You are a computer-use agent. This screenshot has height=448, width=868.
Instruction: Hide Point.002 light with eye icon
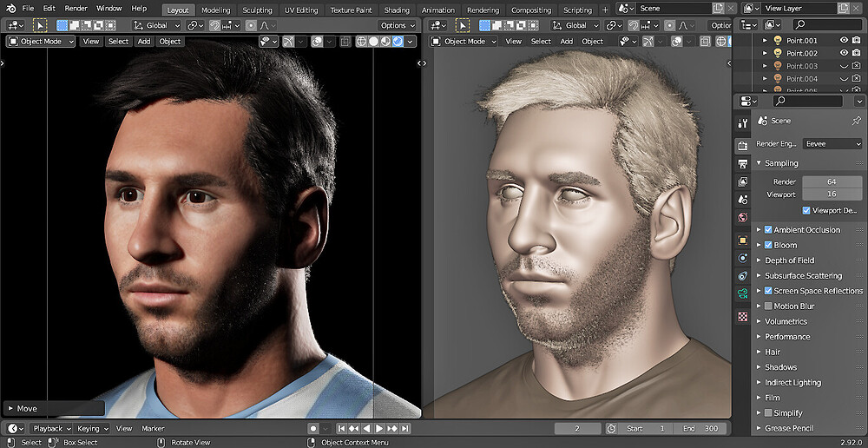coord(845,53)
